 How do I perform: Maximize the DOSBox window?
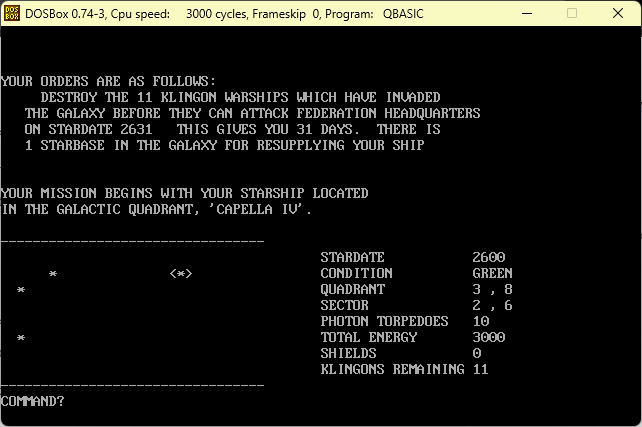click(x=572, y=14)
